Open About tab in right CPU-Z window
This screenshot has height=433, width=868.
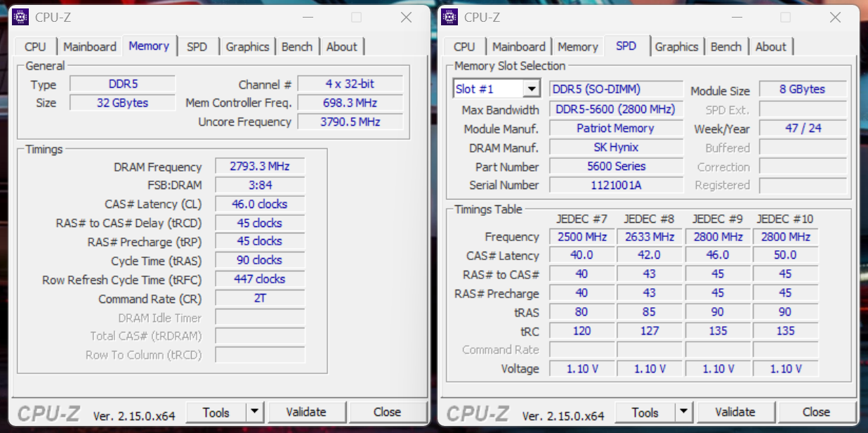771,47
